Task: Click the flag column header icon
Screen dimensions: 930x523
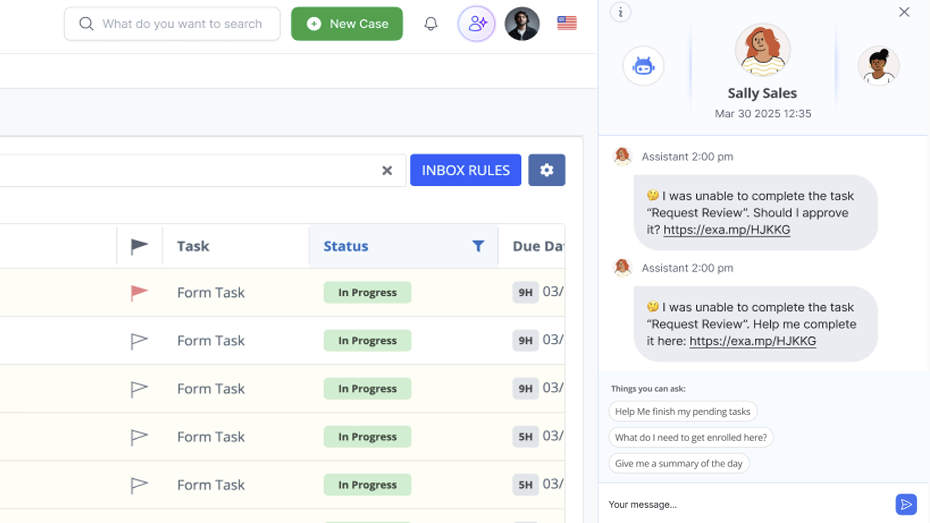Action: [x=139, y=246]
